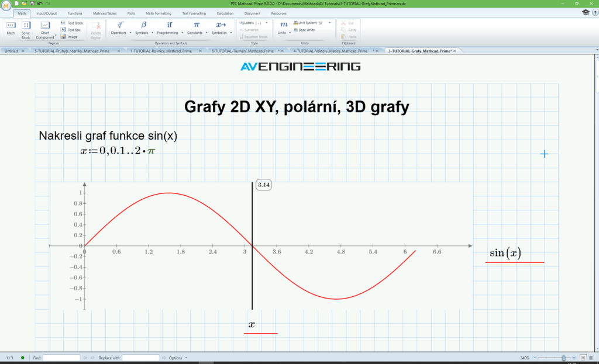The height and width of the screenshot is (364, 599).
Task: Open the Units list
Action: pyautogui.click(x=282, y=28)
